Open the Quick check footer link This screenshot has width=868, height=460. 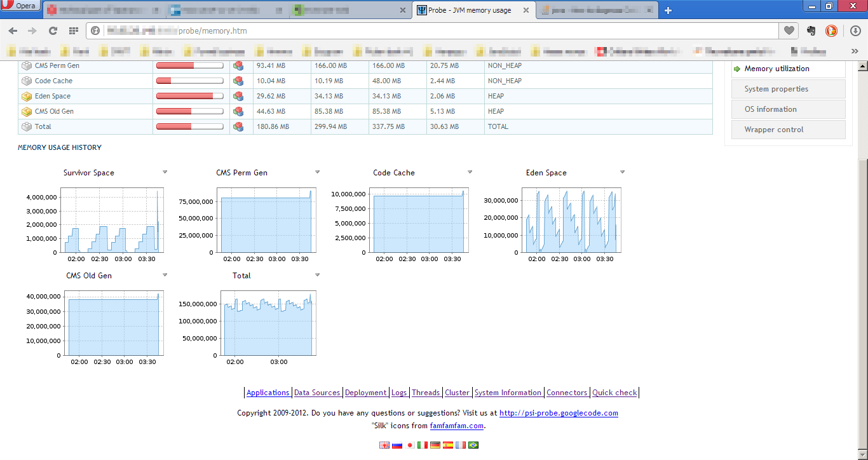[x=614, y=393]
